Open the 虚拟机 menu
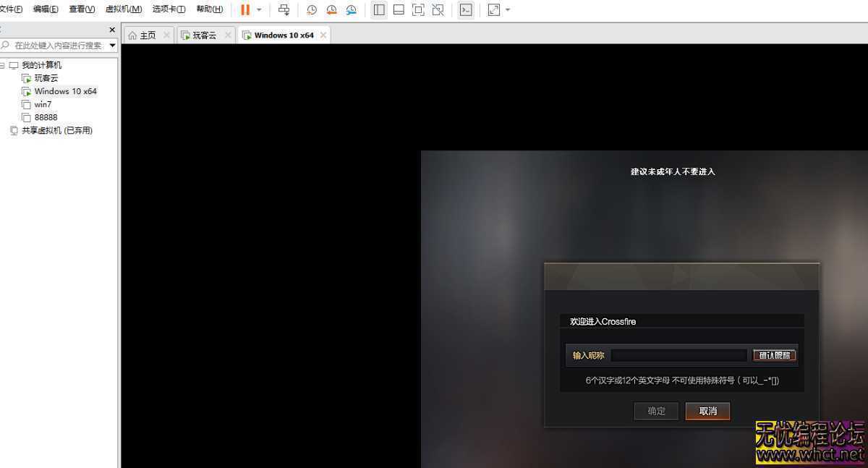The height and width of the screenshot is (468, 868). click(x=124, y=9)
